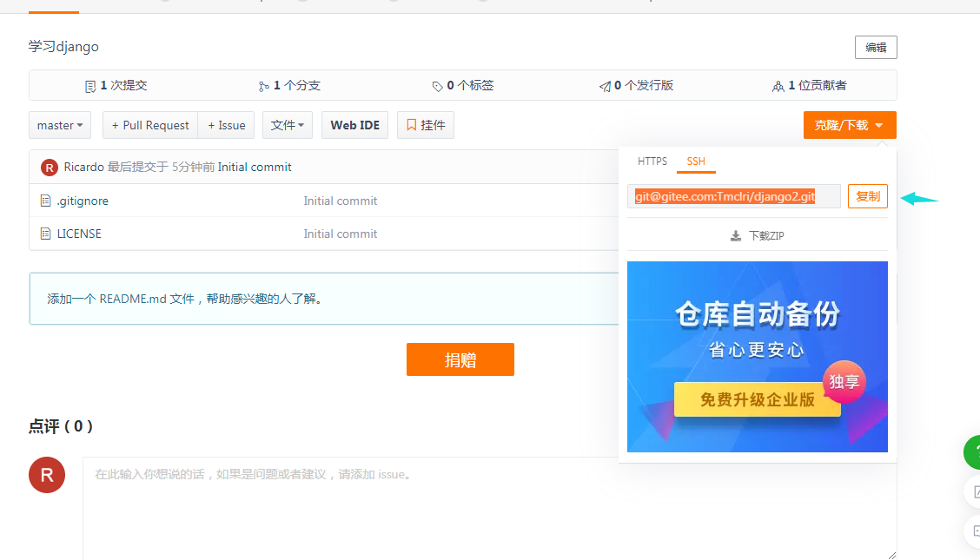Open the branch icon next to 1 个分支
Screen dimensions: 980x560
click(264, 86)
